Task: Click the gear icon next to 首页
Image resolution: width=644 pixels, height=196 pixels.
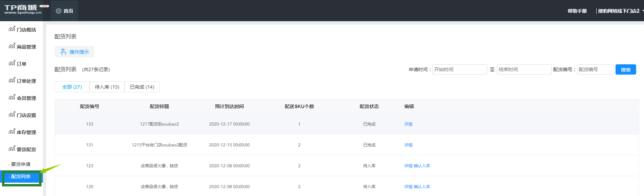Action: click(59, 11)
